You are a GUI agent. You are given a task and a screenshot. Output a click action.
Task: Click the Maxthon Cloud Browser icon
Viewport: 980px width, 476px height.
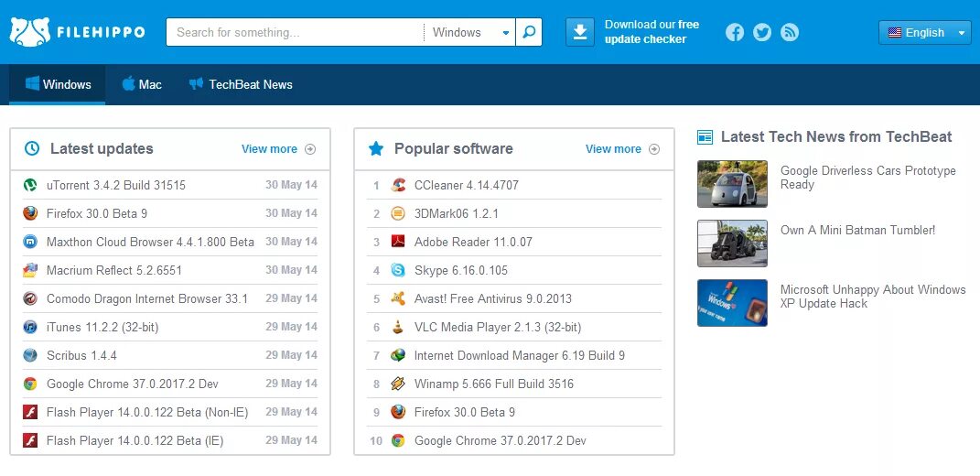[x=30, y=242]
